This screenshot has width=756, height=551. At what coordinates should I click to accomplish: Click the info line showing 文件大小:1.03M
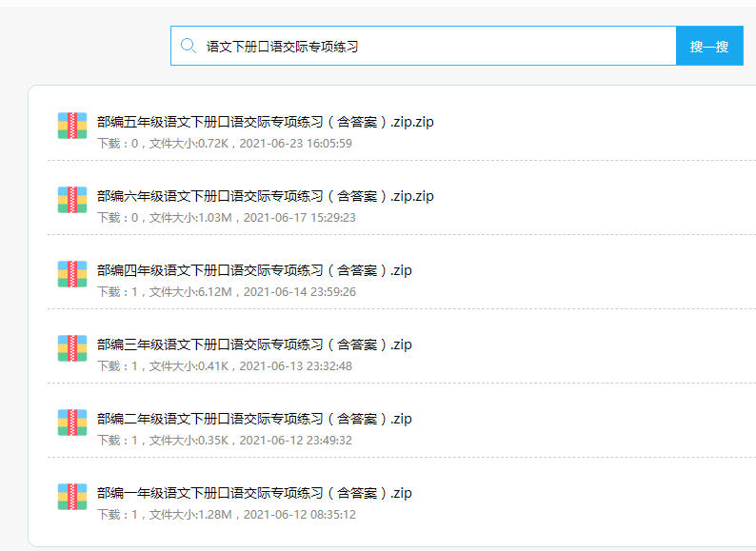click(x=227, y=218)
